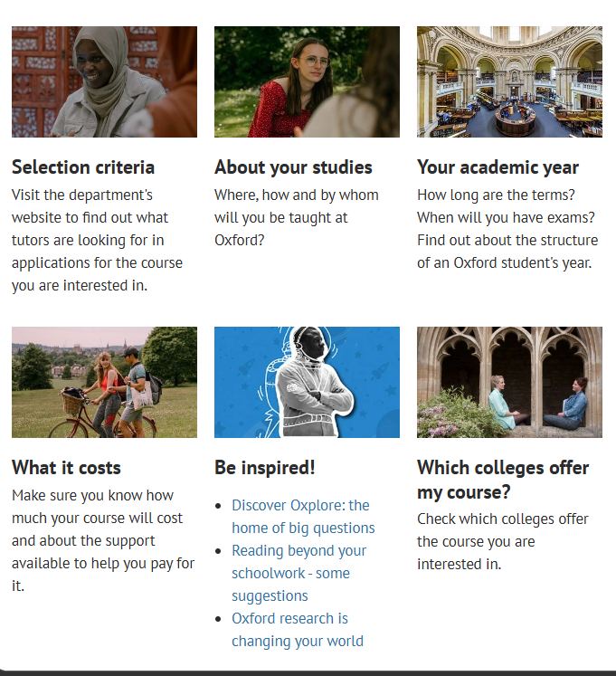
Task: Click the students in stone arches photo
Action: click(x=509, y=382)
